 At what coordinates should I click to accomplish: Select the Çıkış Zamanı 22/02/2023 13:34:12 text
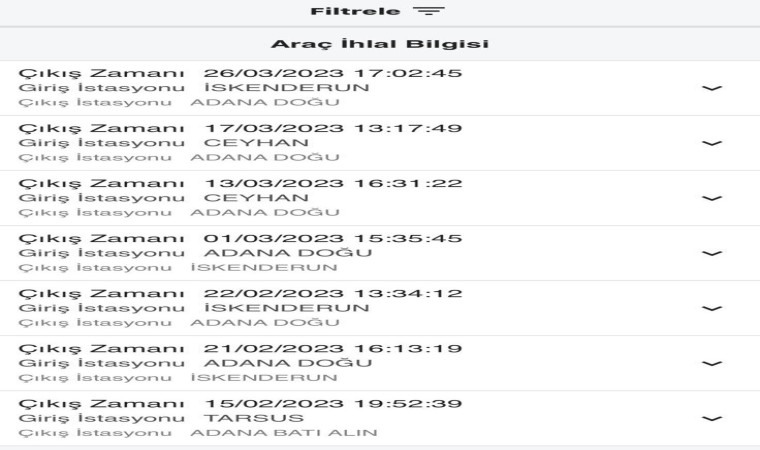240,293
